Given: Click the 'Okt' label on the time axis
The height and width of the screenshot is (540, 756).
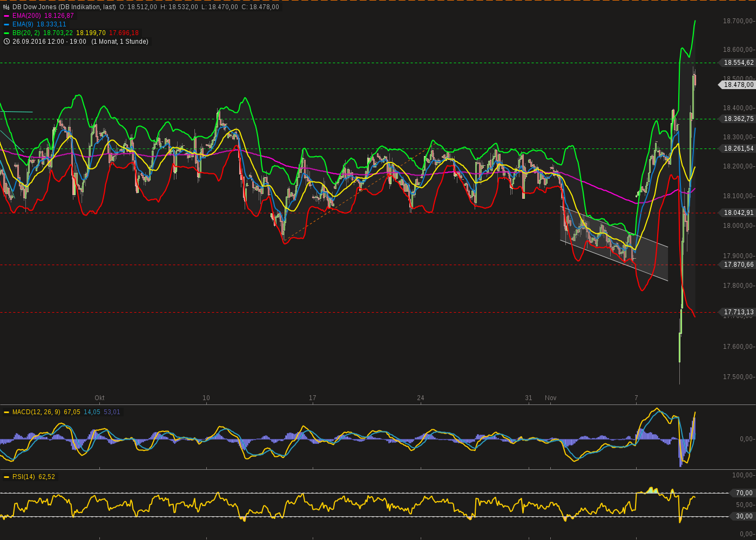Looking at the screenshot, I should 99,398.
